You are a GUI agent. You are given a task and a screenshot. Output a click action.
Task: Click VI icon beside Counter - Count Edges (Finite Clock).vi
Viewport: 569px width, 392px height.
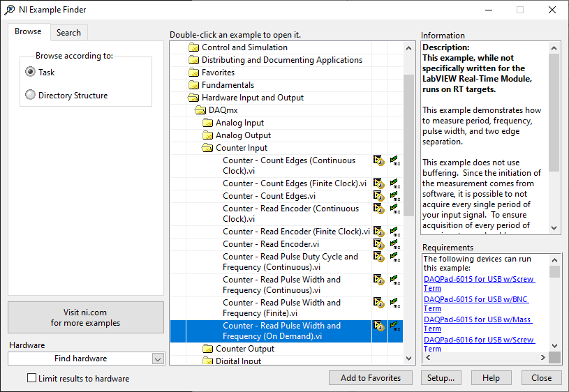point(379,183)
